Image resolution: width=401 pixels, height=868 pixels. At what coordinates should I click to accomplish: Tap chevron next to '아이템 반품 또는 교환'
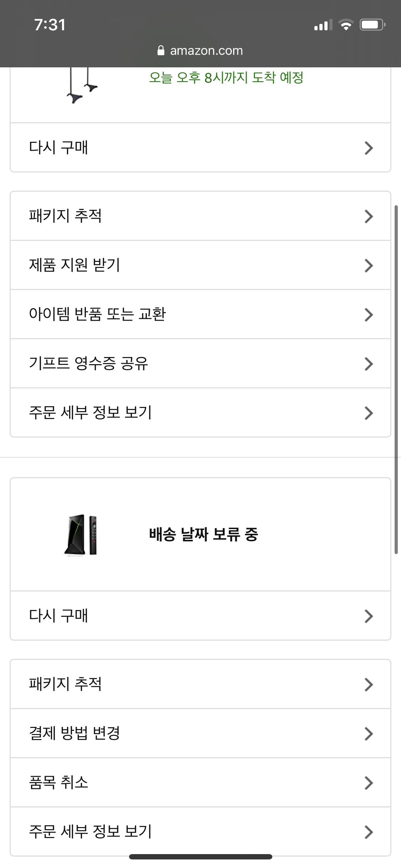click(369, 315)
